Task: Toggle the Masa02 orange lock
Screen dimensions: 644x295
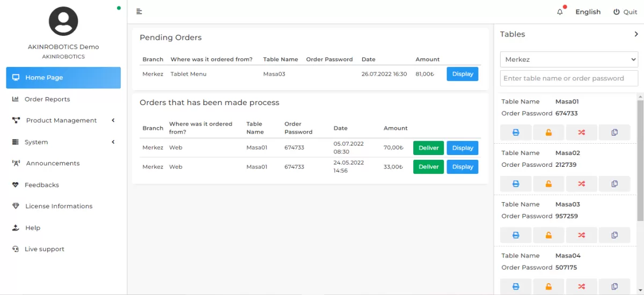Action: (x=548, y=184)
